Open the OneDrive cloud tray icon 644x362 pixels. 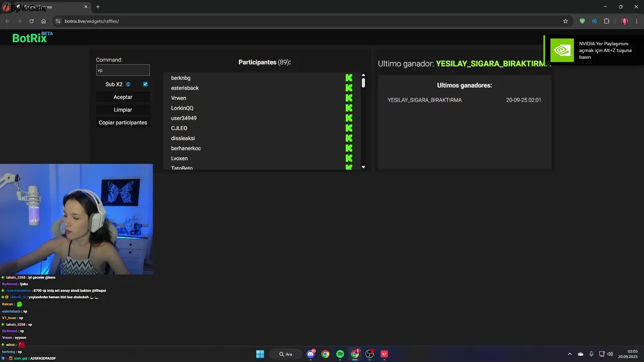click(x=581, y=354)
